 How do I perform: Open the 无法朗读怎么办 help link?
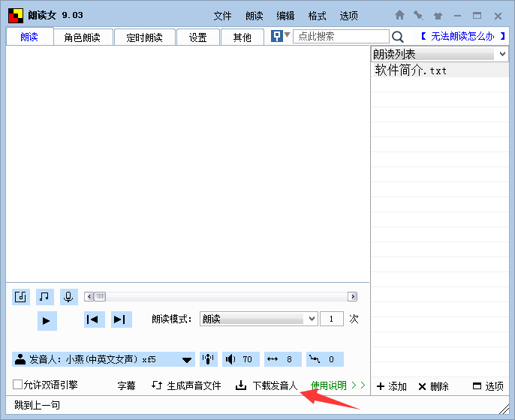462,36
